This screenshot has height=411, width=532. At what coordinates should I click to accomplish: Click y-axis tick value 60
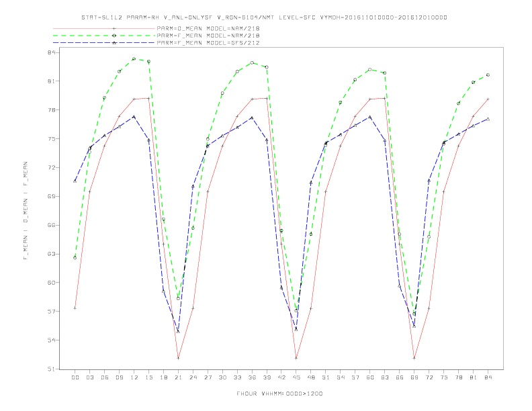click(x=52, y=283)
